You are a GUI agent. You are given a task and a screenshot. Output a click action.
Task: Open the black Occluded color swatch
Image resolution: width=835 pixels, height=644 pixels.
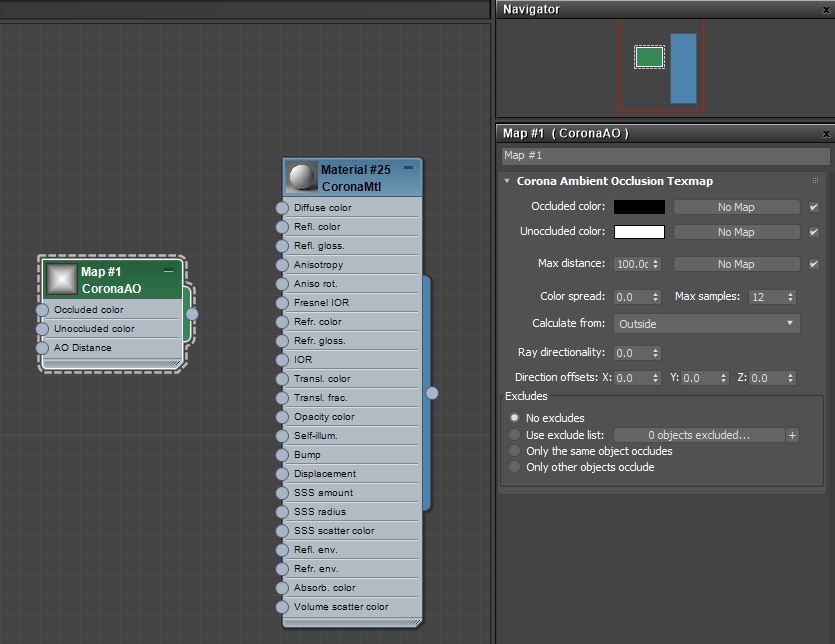point(639,207)
